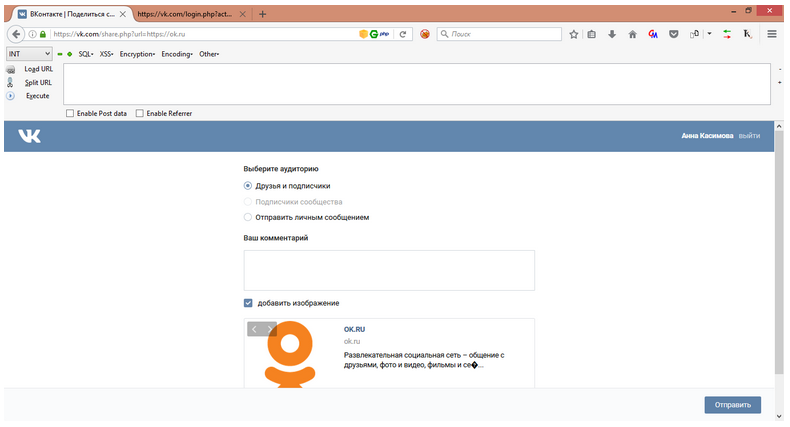Click into the Ваш комментарий text box

389,270
